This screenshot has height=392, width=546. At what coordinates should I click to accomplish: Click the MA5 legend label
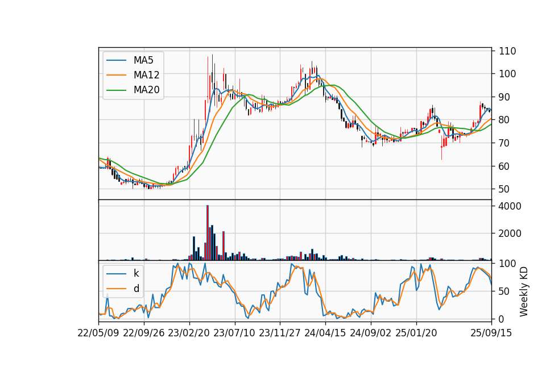click(143, 60)
